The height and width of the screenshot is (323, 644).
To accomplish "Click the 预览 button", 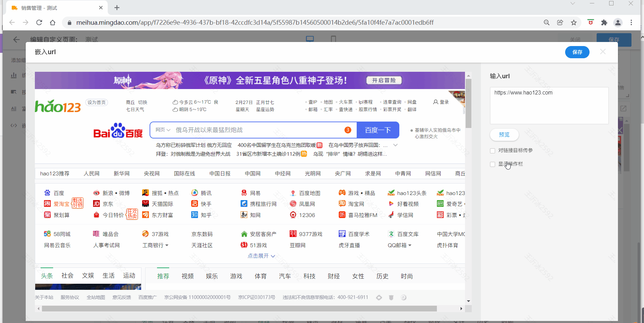I will [504, 135].
